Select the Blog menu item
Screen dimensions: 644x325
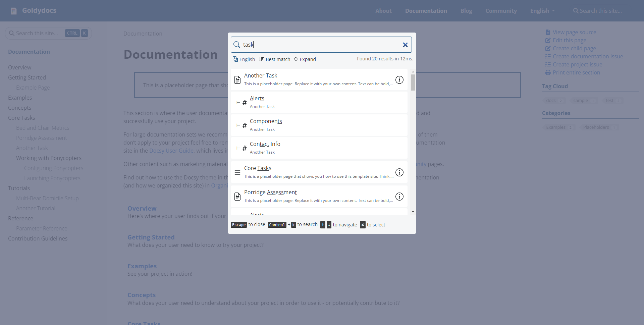(x=466, y=11)
